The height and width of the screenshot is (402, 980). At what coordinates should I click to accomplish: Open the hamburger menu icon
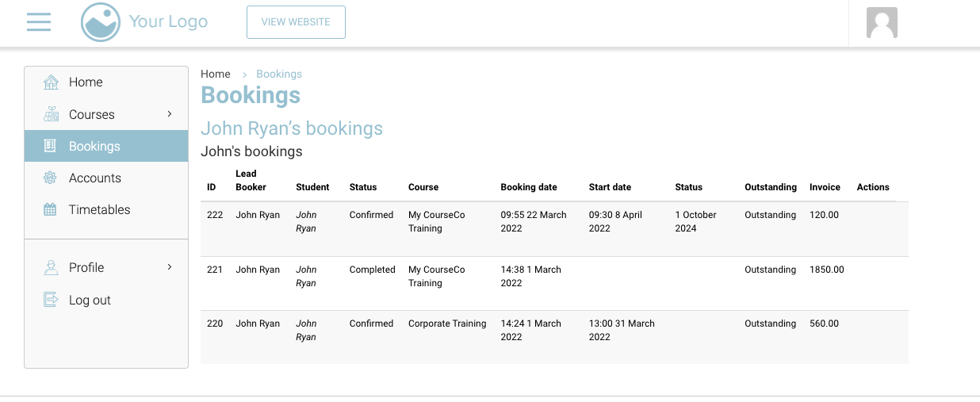tap(38, 22)
